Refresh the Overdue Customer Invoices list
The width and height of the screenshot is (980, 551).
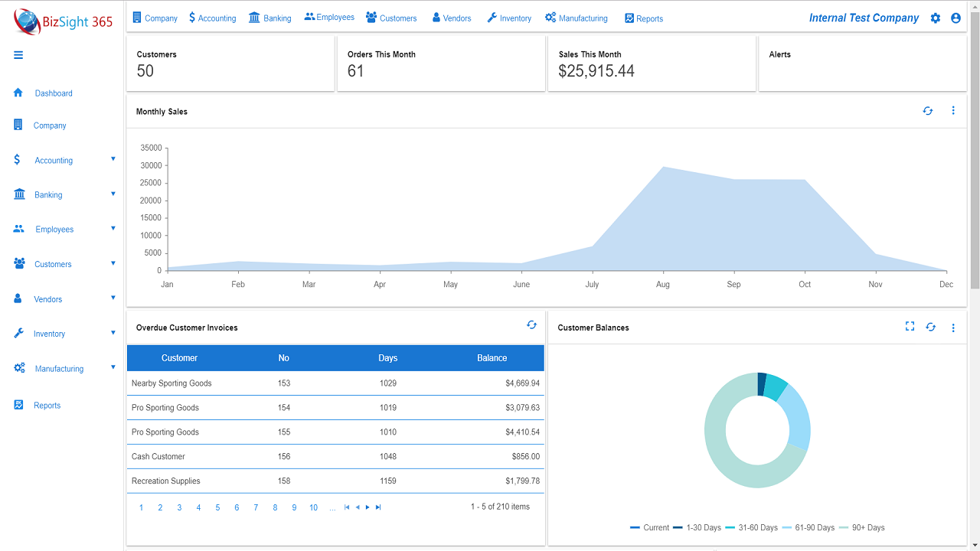coord(531,325)
